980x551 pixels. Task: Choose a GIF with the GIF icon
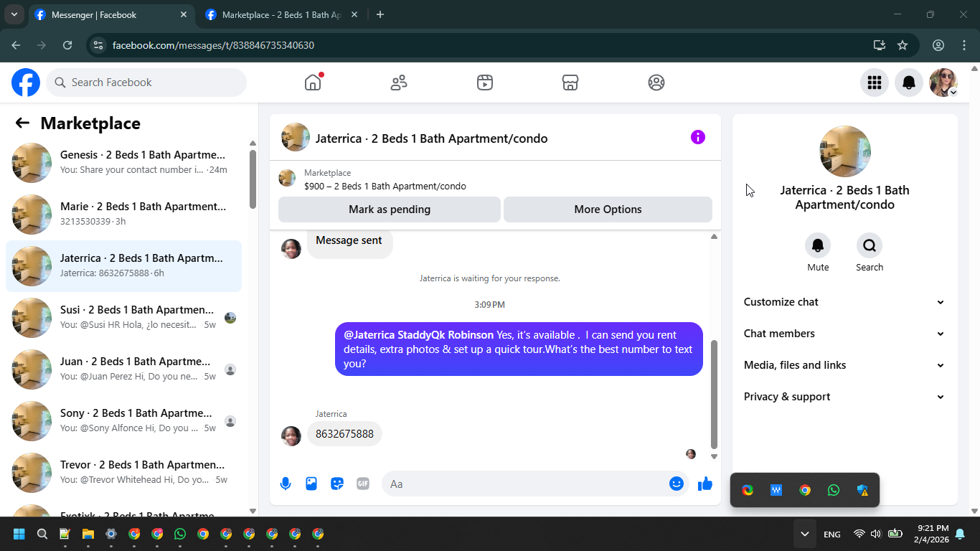(x=363, y=484)
